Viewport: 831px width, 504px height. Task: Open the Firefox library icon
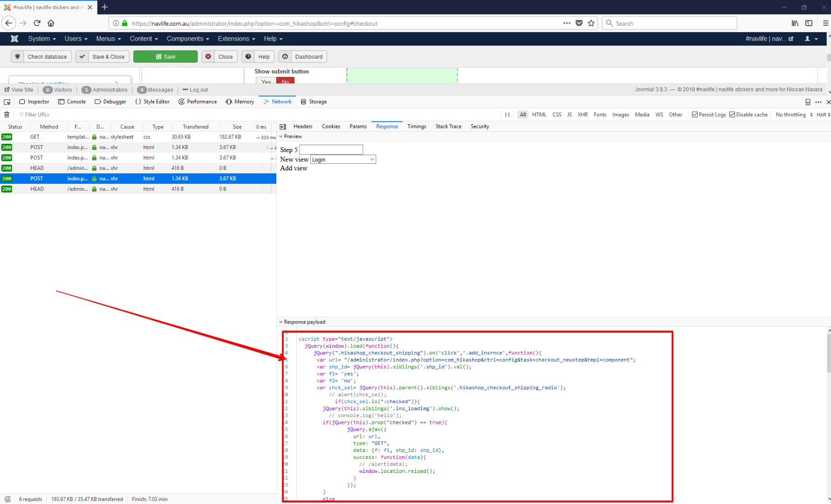pos(795,23)
